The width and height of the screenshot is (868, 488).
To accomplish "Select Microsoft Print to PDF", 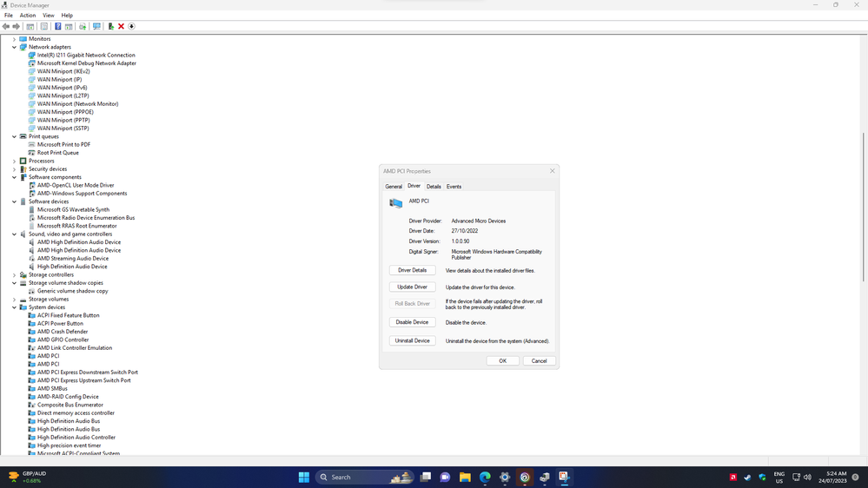I will pos(63,144).
